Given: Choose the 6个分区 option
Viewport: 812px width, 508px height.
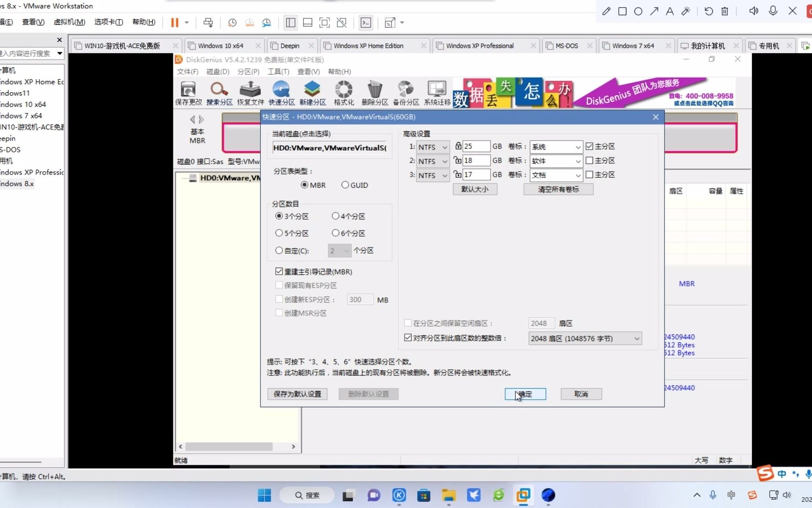Looking at the screenshot, I should [x=348, y=233].
